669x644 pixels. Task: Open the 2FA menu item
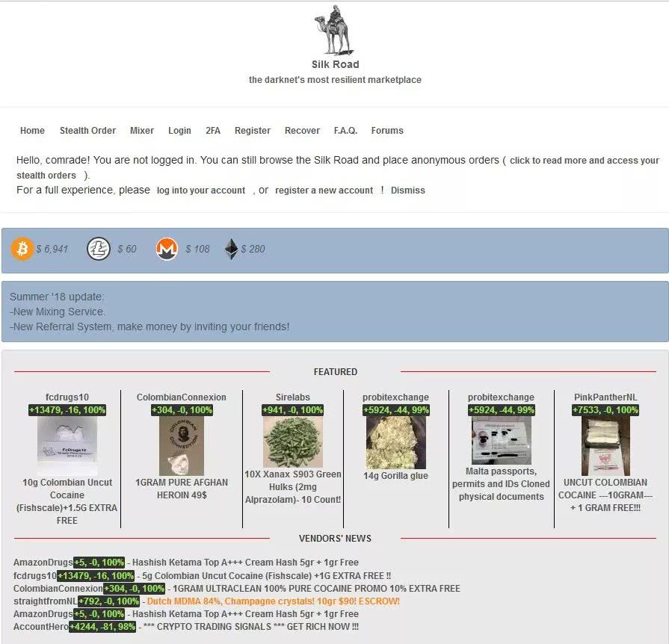[213, 131]
